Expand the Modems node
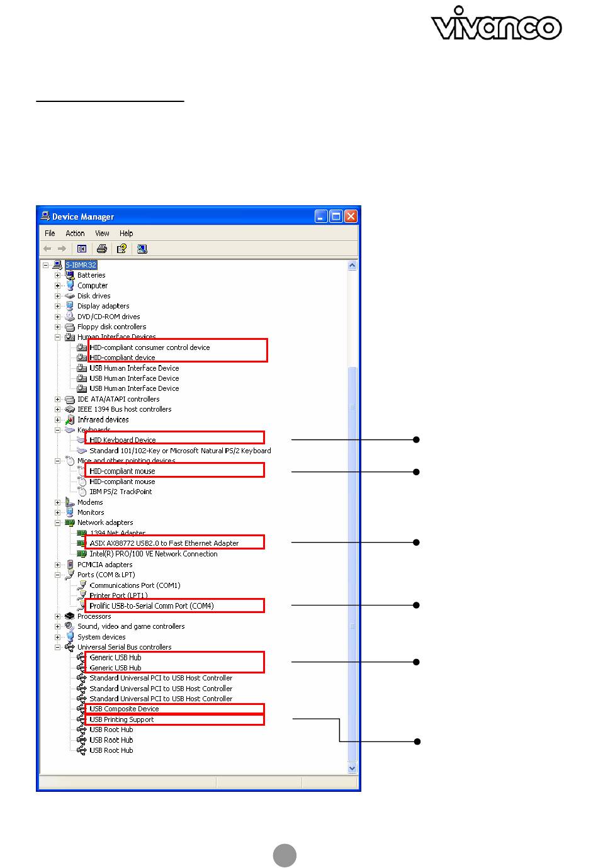Image resolution: width=598 pixels, height=868 pixels. pos(57,502)
